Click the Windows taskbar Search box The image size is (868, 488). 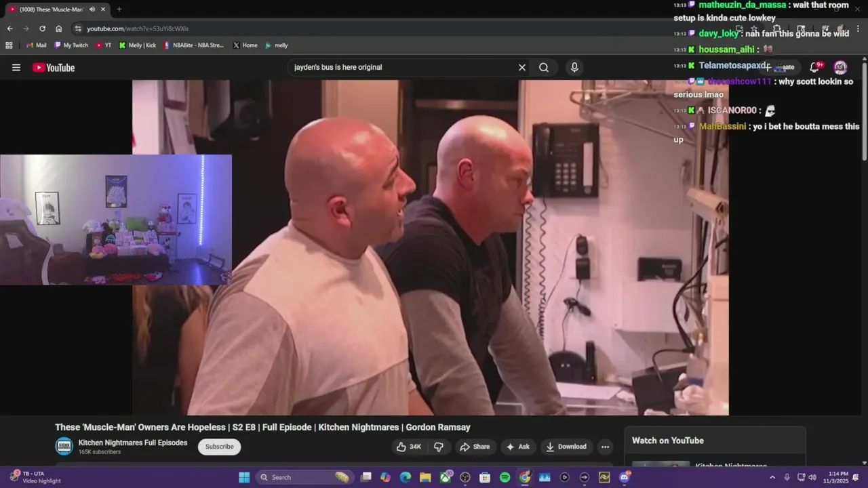304,477
